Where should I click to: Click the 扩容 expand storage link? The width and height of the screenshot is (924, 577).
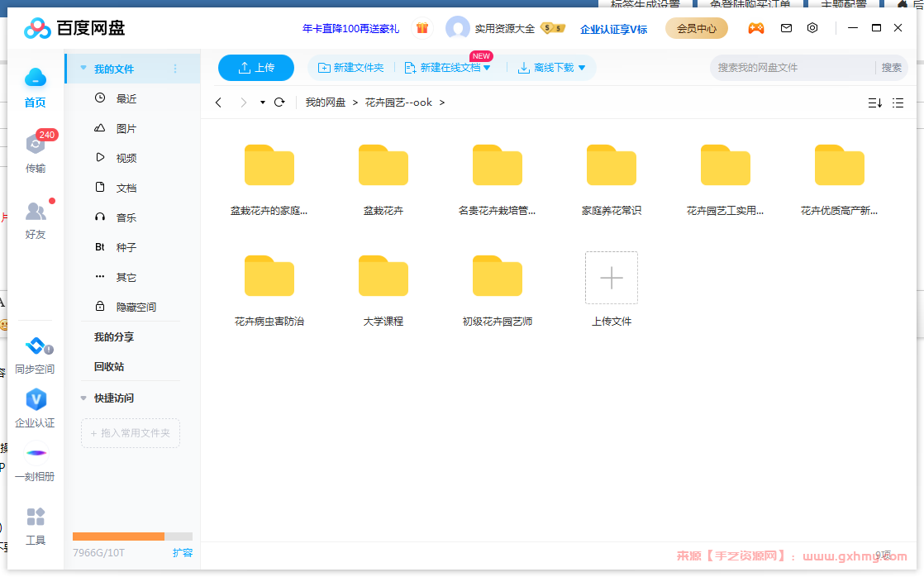(x=183, y=552)
